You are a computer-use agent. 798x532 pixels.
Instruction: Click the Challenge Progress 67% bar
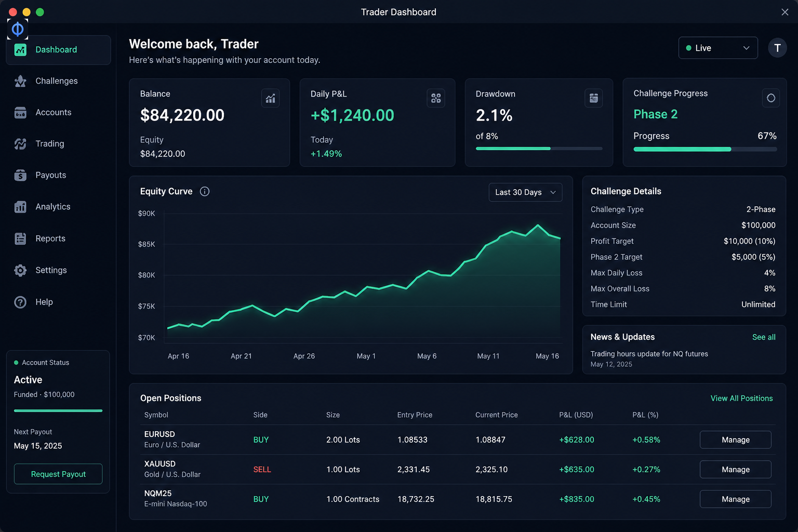point(705,149)
